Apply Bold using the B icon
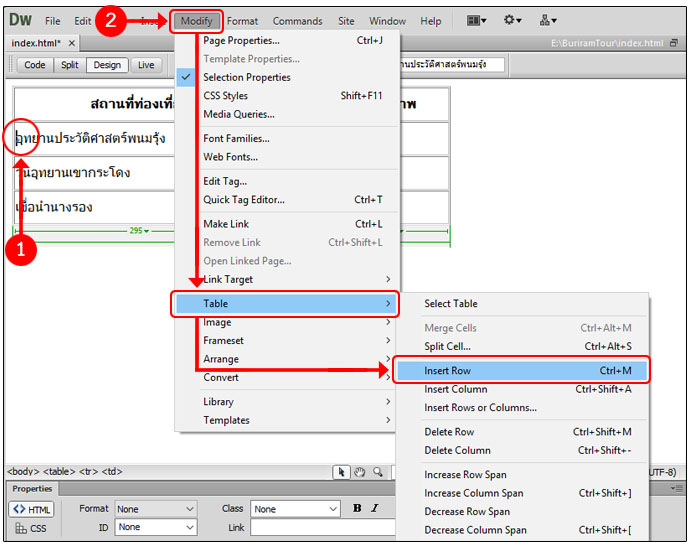691x548 pixels. pyautogui.click(x=357, y=508)
